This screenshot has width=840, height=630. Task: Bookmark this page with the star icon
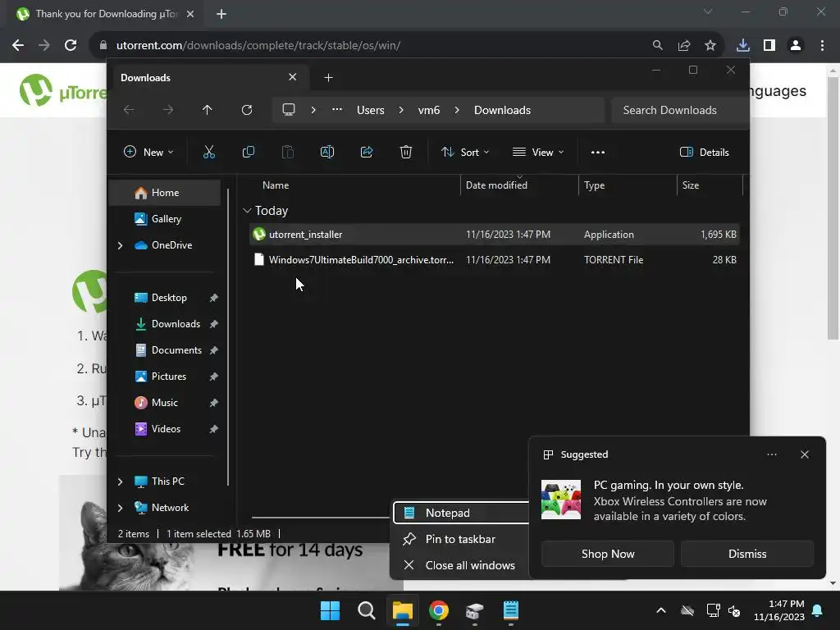710,45
